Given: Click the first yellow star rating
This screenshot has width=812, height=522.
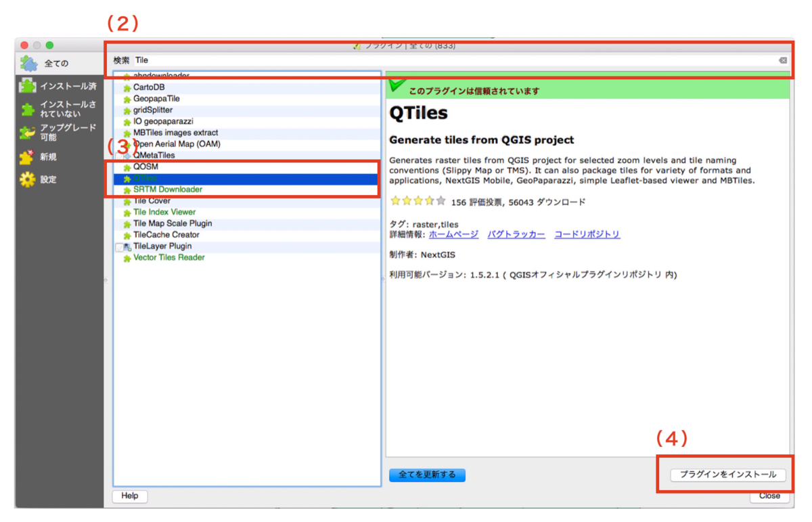Looking at the screenshot, I should coord(395,201).
